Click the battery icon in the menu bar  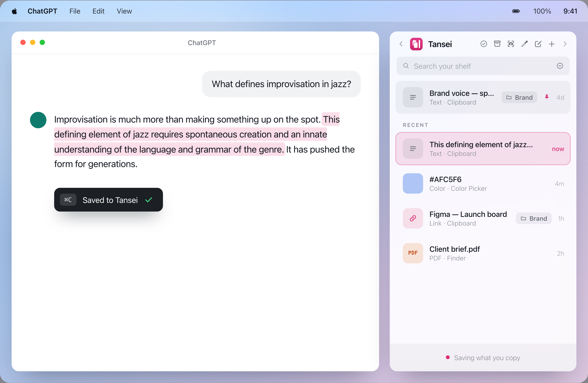pyautogui.click(x=516, y=11)
